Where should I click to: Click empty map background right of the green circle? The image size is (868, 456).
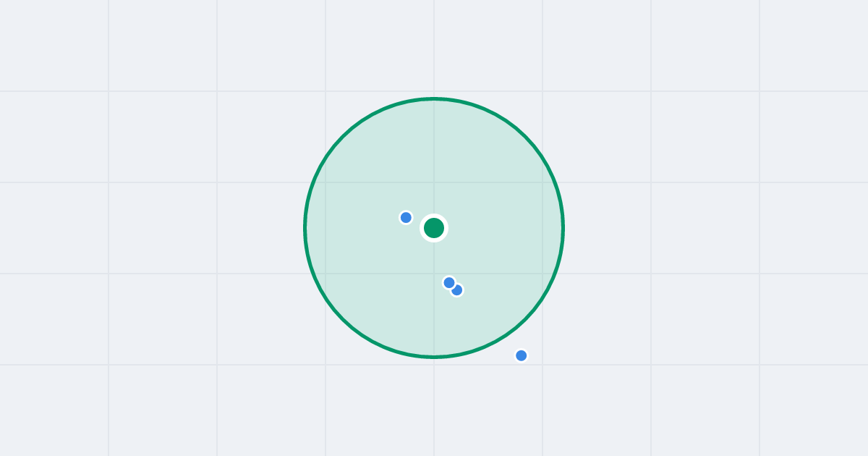point(687,228)
